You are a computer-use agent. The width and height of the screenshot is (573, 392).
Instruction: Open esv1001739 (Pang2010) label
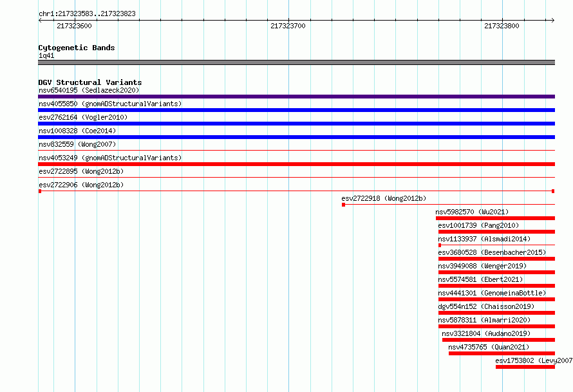pos(478,225)
